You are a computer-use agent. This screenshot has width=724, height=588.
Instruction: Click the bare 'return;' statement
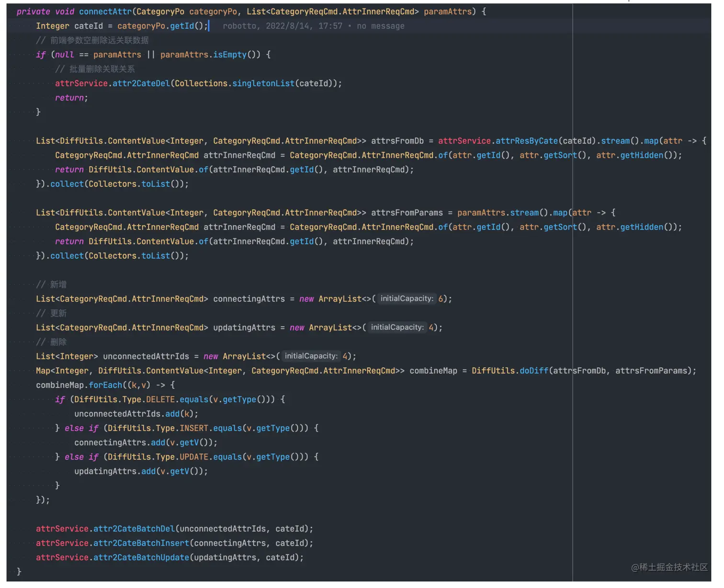72,98
